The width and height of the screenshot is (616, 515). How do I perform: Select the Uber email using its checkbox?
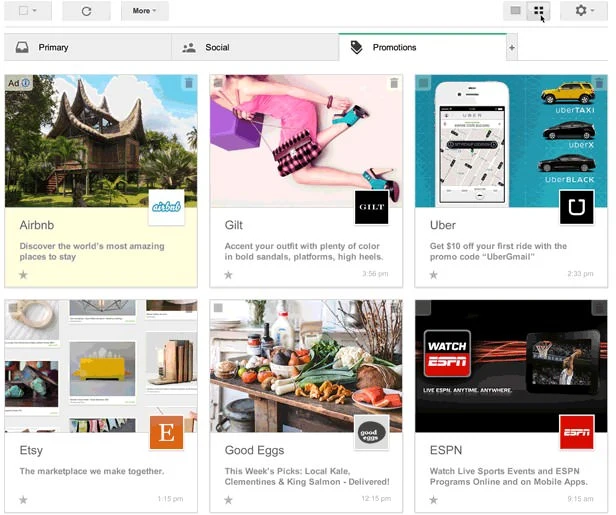(424, 83)
